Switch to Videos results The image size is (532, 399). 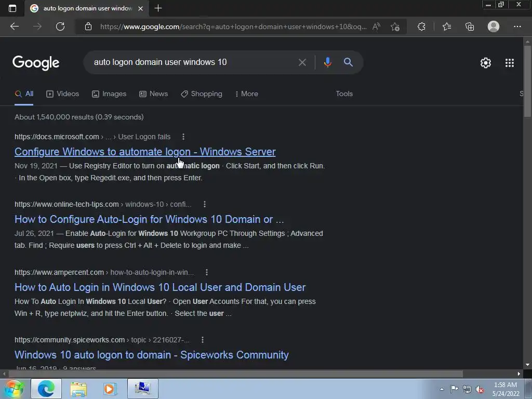pyautogui.click(x=62, y=94)
